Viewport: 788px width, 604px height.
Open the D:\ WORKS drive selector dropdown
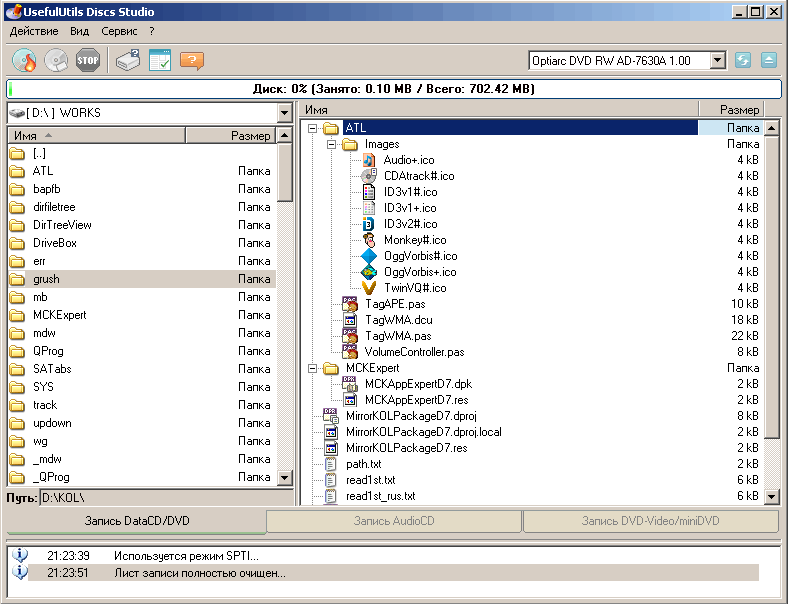284,113
